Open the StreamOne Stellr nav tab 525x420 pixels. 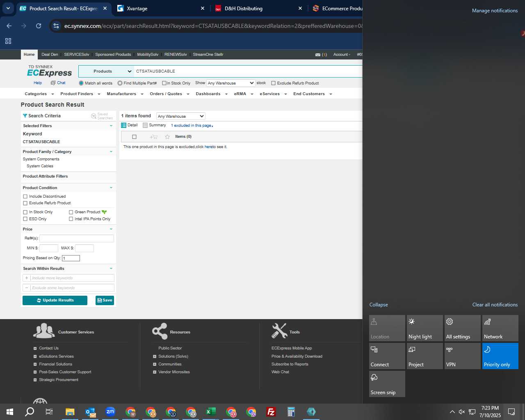(x=208, y=55)
